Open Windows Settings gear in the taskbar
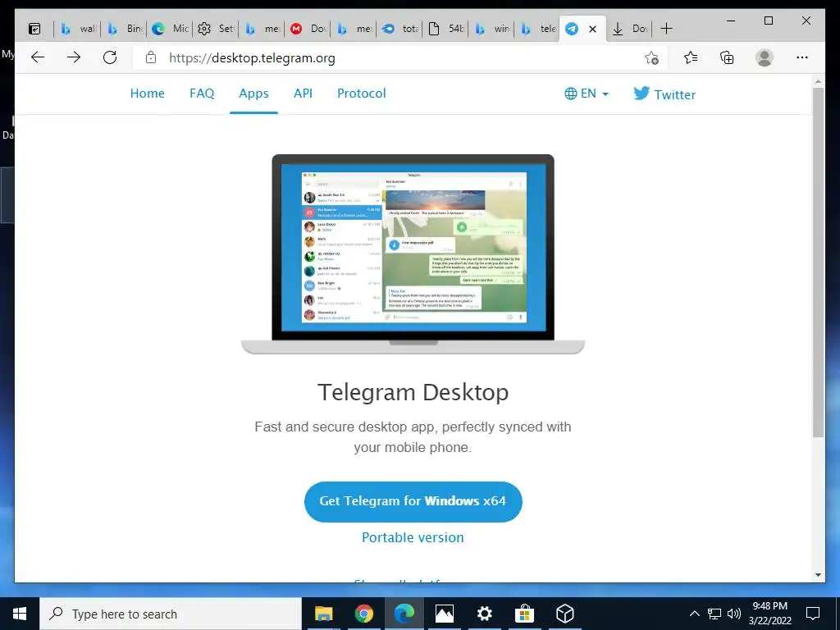The width and height of the screenshot is (840, 630). [484, 614]
